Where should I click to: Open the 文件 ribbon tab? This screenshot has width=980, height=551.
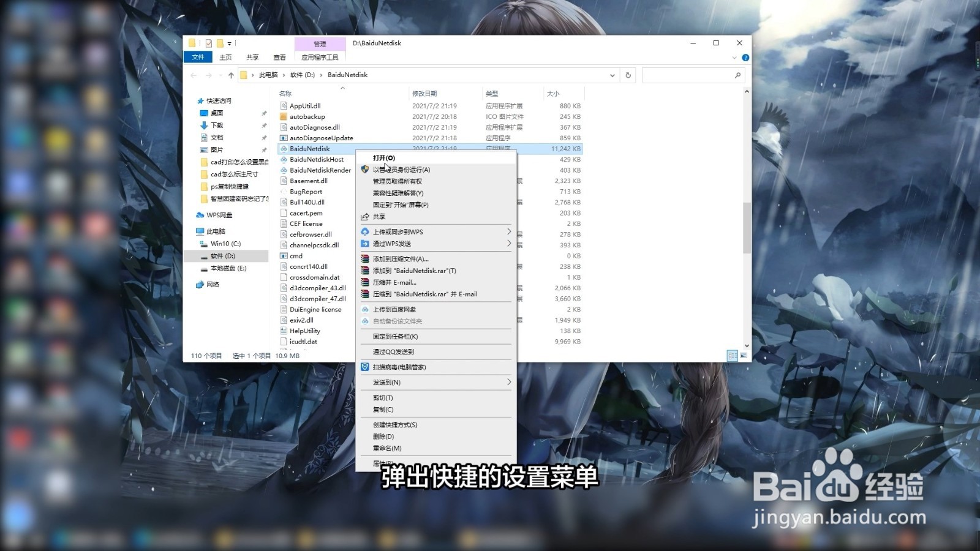[x=198, y=57]
